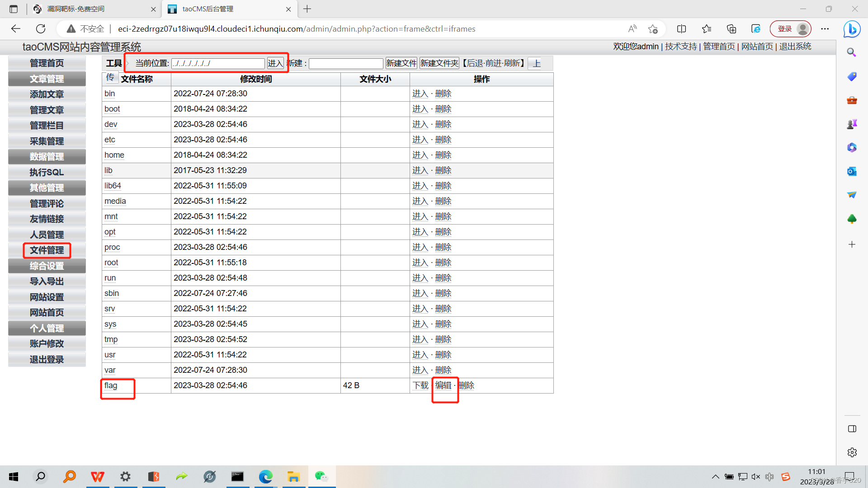
Task: Open 人员管理 in the sidebar menu
Action: tap(47, 235)
